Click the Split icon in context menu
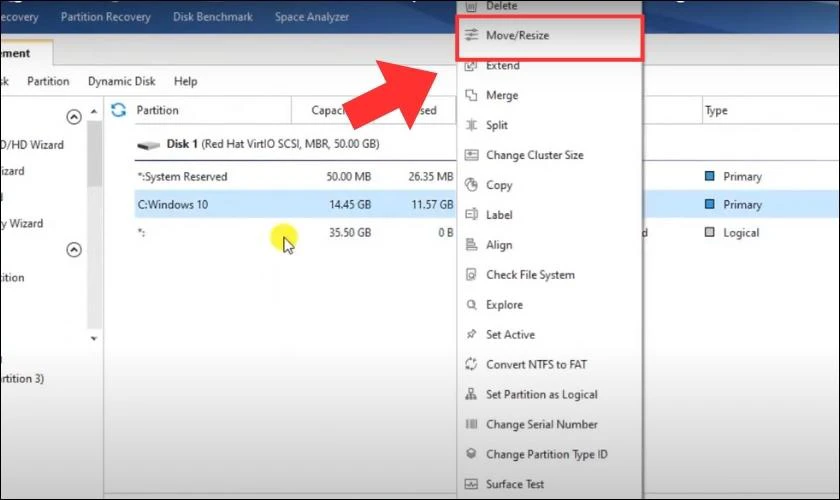The height and width of the screenshot is (500, 840). click(471, 125)
